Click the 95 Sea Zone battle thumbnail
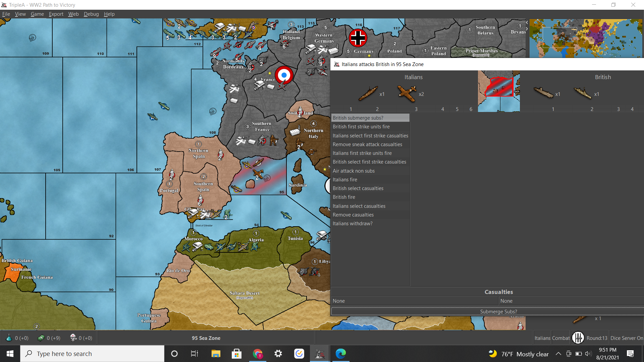 pos(499,91)
